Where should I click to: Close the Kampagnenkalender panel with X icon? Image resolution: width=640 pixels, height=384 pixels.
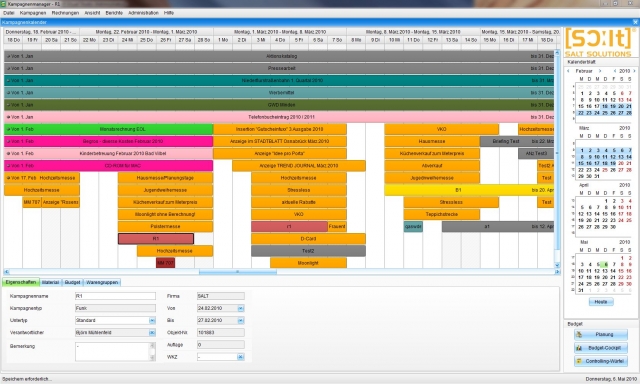click(x=636, y=22)
